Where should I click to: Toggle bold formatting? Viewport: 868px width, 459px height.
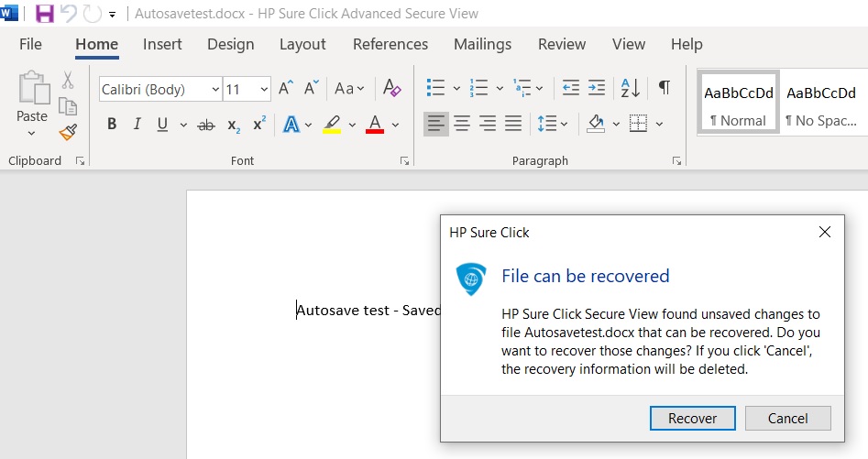[x=112, y=124]
